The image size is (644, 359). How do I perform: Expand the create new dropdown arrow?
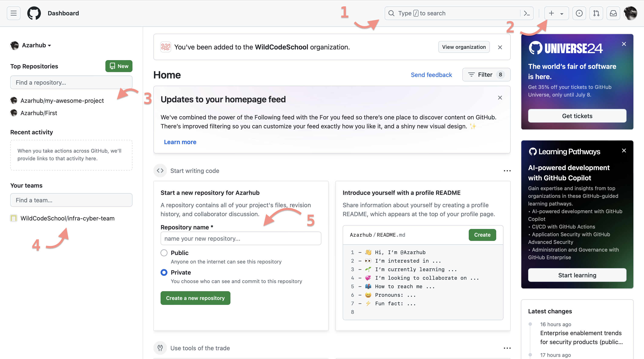click(562, 14)
